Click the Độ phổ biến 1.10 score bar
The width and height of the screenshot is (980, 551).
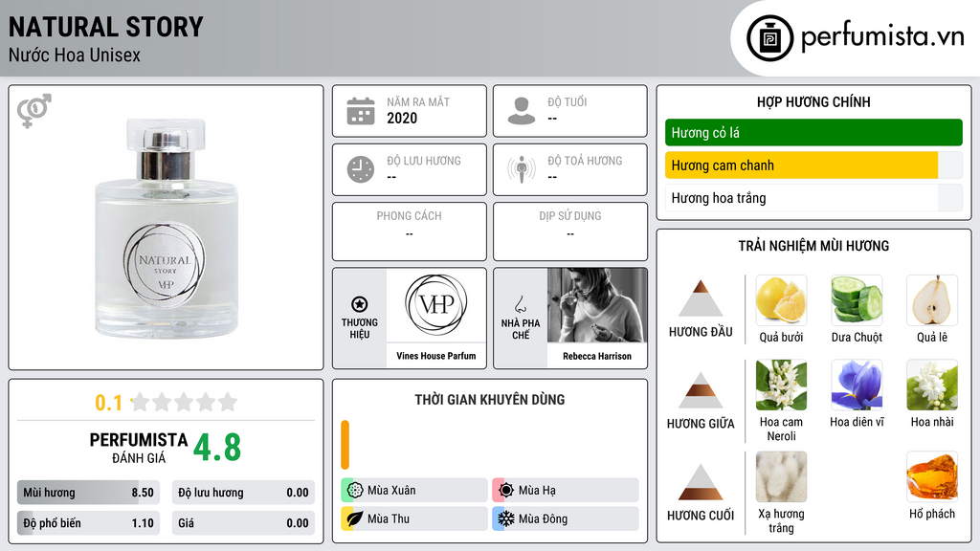pyautogui.click(x=88, y=523)
